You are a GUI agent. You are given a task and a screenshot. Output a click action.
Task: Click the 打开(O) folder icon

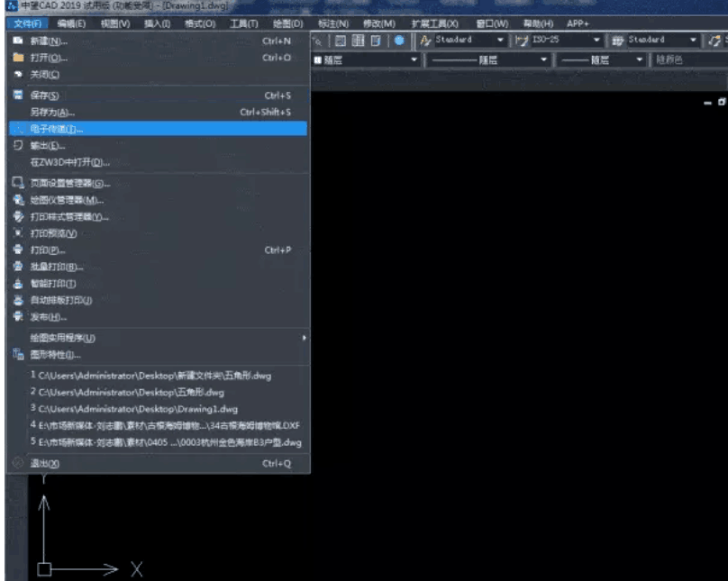[18, 58]
